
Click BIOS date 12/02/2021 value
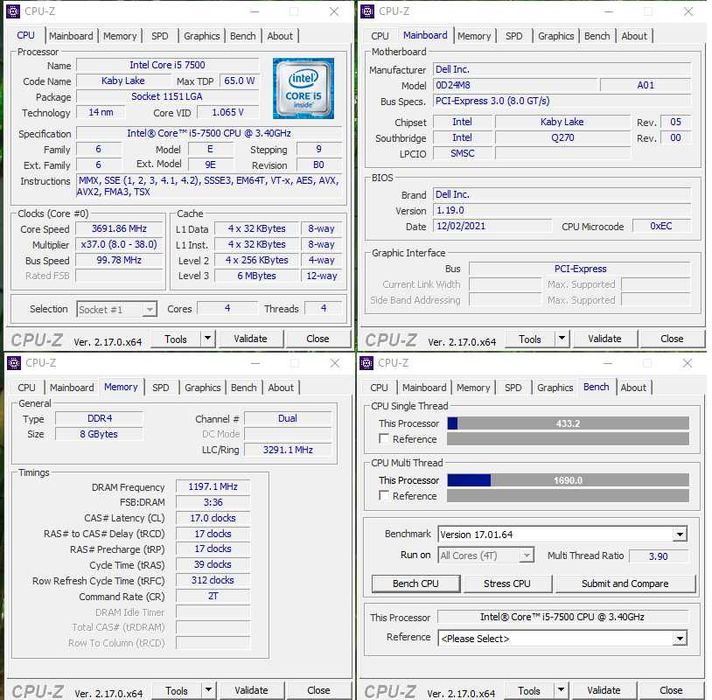[492, 226]
